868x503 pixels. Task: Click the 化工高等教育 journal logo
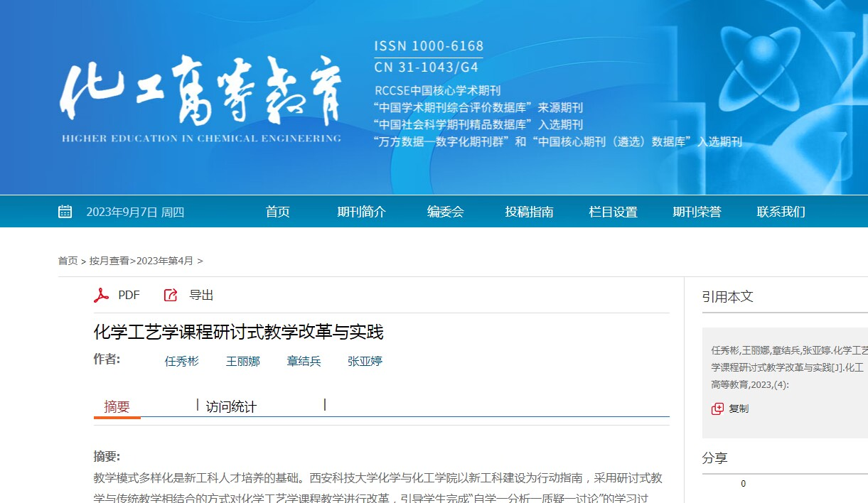point(201,99)
